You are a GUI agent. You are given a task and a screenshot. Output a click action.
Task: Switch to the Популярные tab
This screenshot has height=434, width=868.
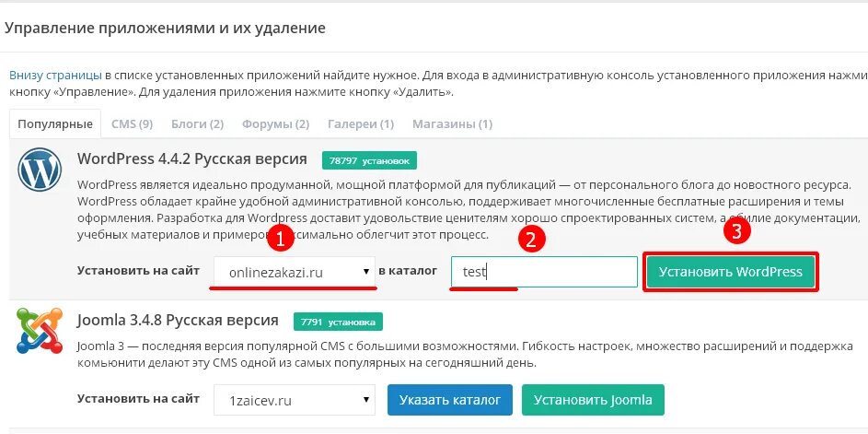[x=55, y=123]
